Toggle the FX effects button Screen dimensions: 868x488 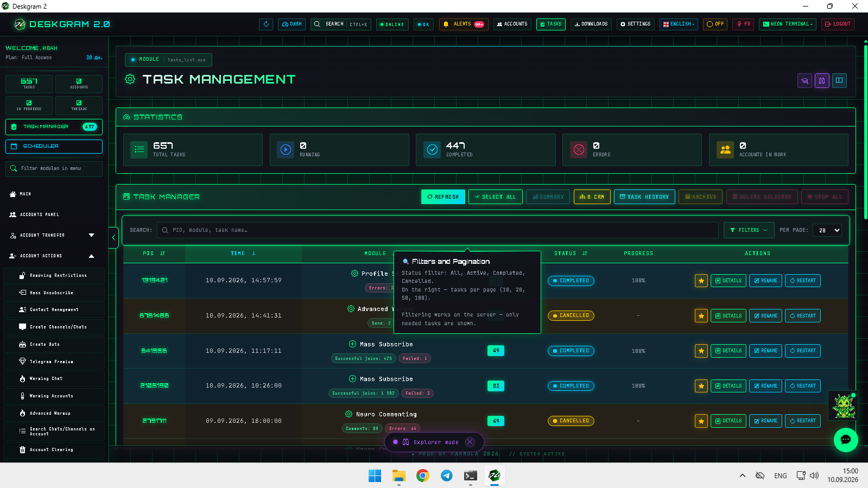[743, 24]
